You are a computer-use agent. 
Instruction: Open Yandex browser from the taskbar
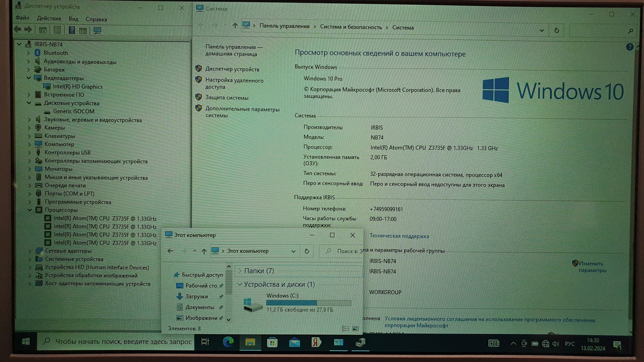(x=316, y=342)
